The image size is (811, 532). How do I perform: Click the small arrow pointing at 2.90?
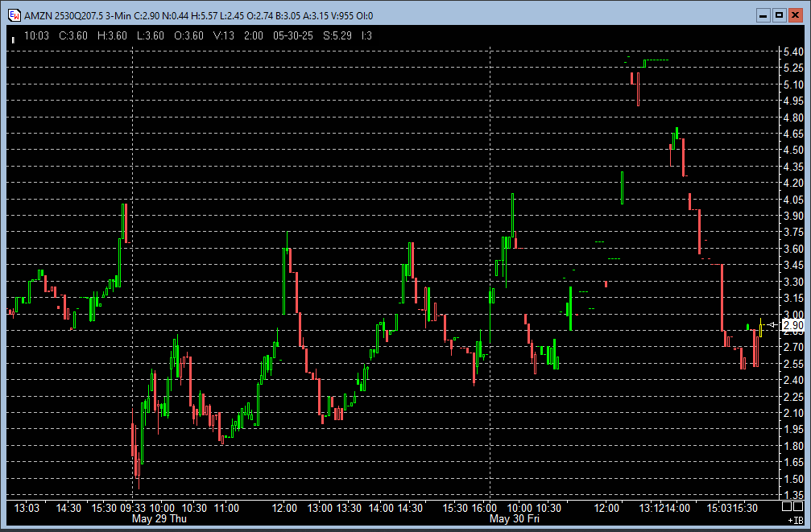(x=772, y=324)
